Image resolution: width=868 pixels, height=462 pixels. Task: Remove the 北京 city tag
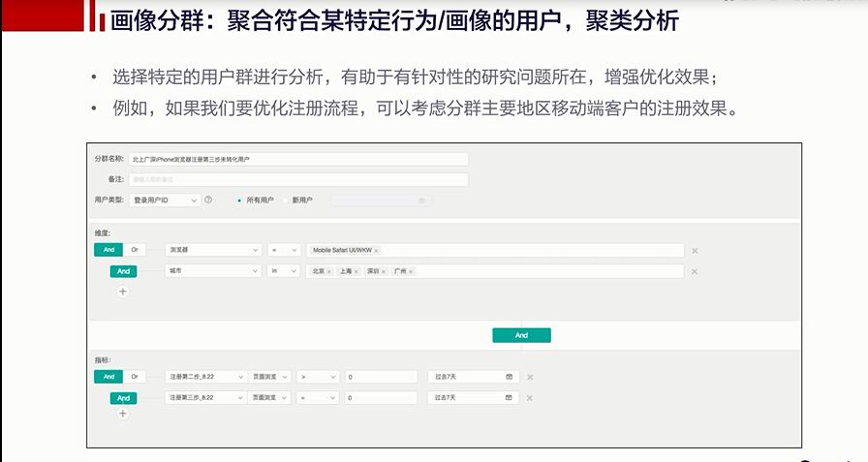pyautogui.click(x=329, y=272)
